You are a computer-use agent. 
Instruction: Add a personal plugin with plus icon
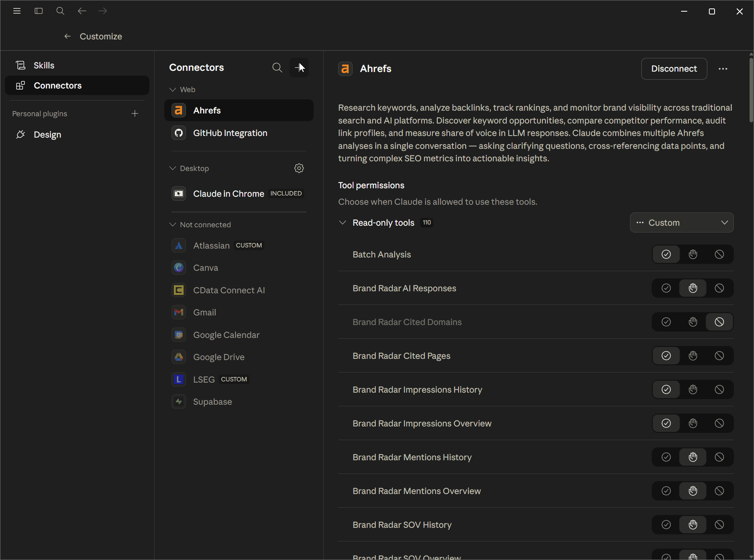click(x=135, y=114)
